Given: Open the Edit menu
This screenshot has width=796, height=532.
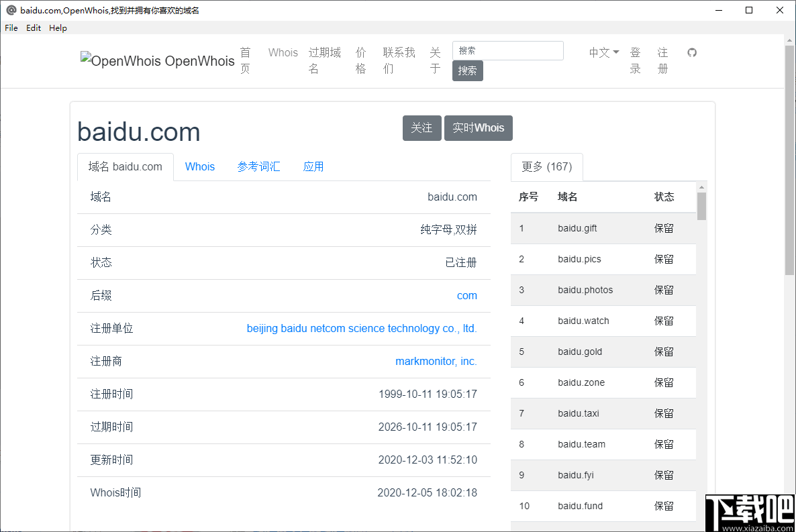Looking at the screenshot, I should [x=33, y=28].
